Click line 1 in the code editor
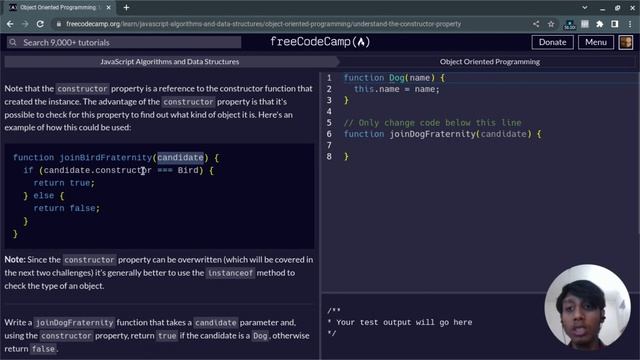Screen dimensions: 640x360 (395, 78)
